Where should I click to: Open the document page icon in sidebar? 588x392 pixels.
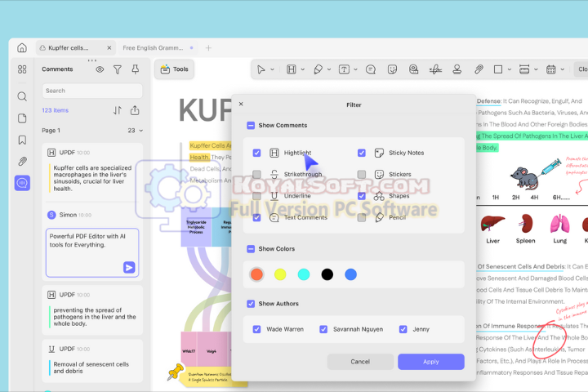(x=22, y=118)
